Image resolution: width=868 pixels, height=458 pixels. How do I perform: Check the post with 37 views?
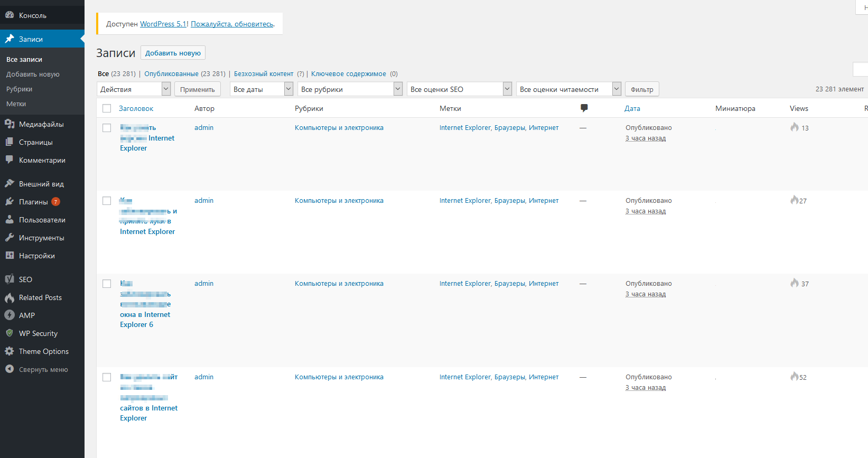[x=107, y=284]
